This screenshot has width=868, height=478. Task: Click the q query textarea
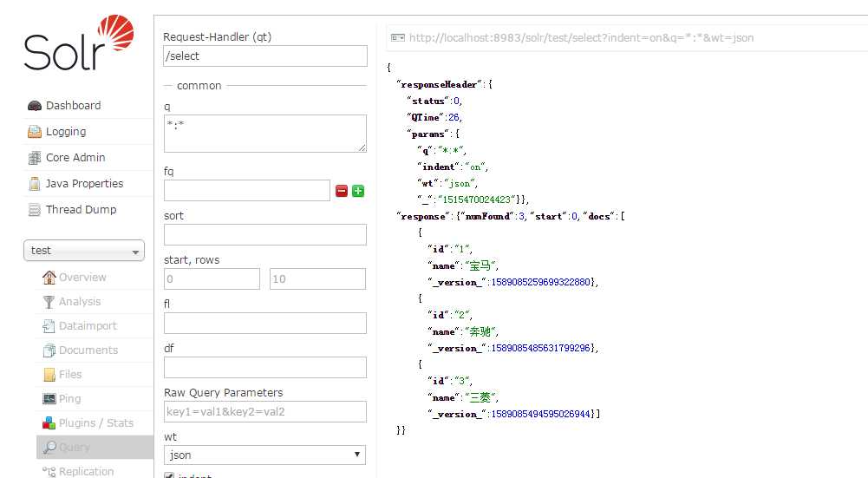265,134
